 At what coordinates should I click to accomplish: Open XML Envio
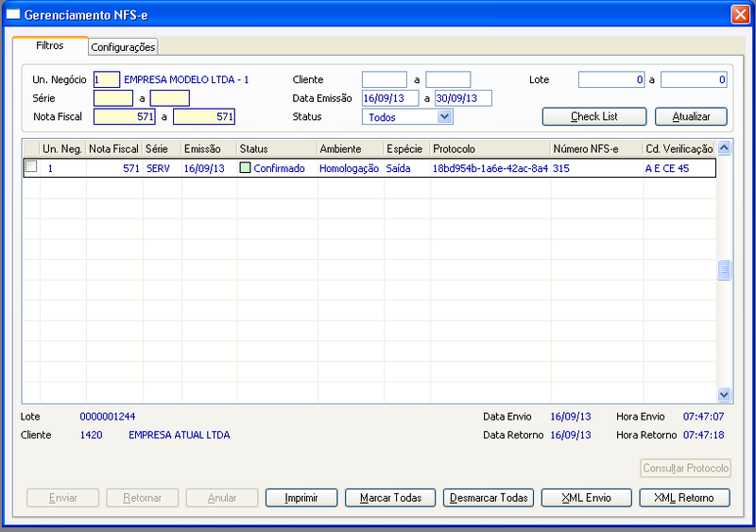click(x=586, y=498)
